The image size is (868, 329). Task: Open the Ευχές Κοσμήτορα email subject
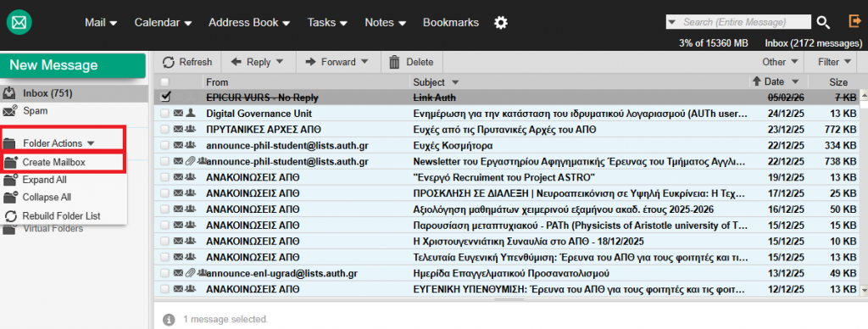point(453,146)
